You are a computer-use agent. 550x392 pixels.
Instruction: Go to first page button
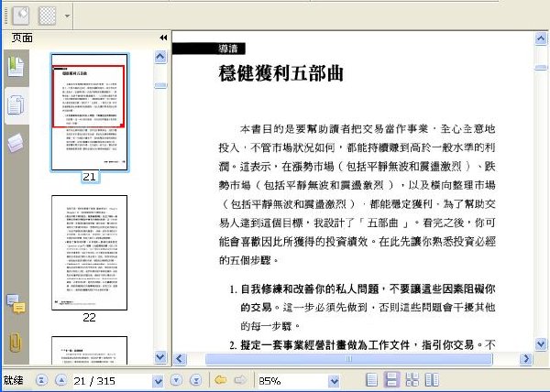coord(42,380)
